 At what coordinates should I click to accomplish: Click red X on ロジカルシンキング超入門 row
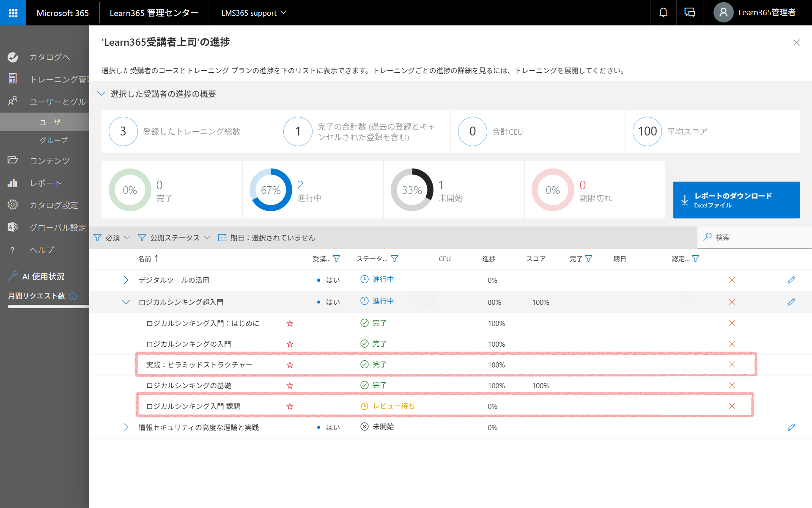pyautogui.click(x=732, y=302)
